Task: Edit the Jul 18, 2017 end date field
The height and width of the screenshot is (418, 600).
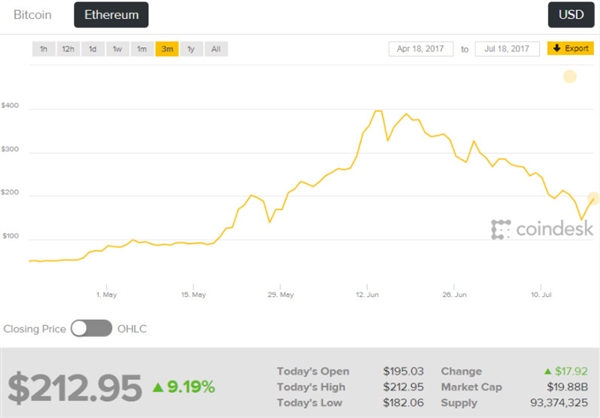Action: [x=507, y=49]
